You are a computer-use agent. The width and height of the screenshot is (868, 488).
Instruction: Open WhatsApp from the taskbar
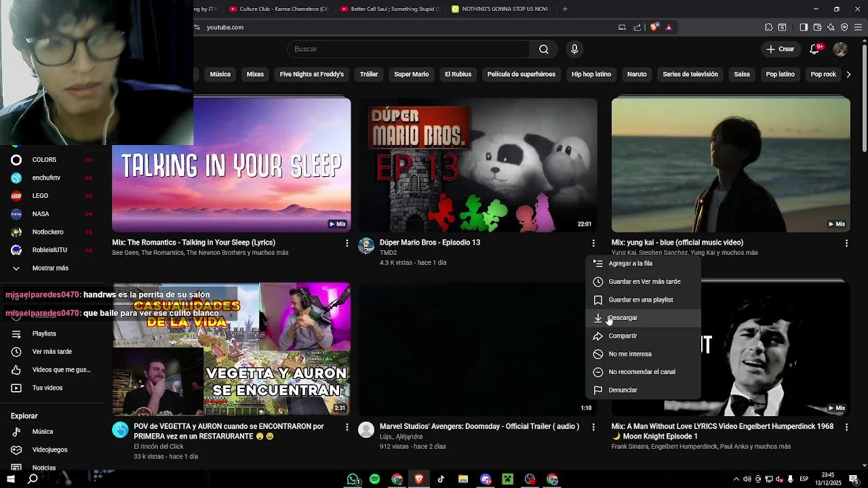(353, 479)
